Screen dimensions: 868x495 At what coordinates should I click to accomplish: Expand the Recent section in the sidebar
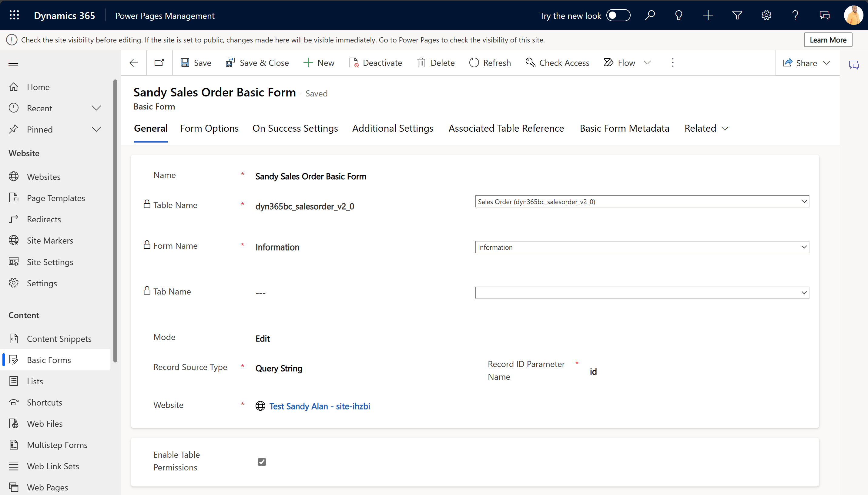click(x=96, y=108)
